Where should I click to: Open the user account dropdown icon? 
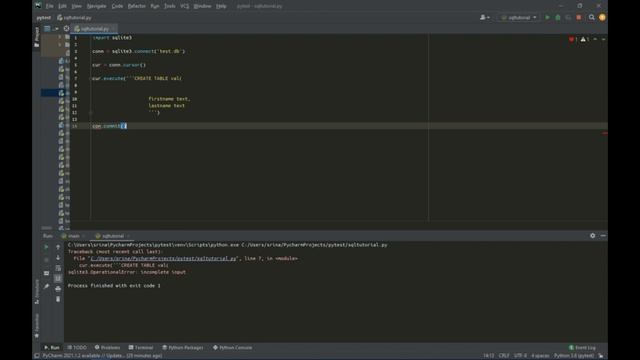[484, 17]
